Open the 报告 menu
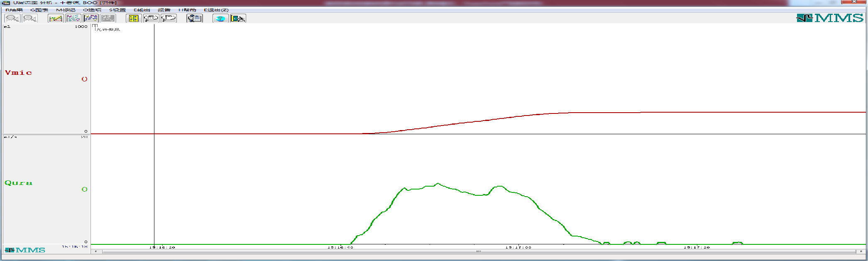This screenshot has height=261, width=868. (x=164, y=10)
